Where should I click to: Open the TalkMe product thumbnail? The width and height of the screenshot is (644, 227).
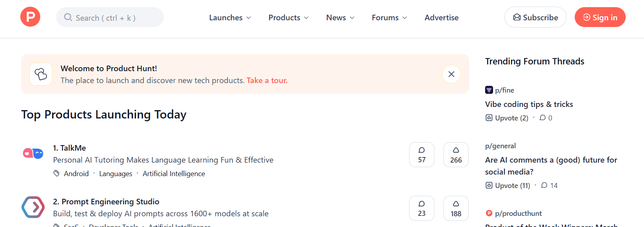(x=33, y=153)
